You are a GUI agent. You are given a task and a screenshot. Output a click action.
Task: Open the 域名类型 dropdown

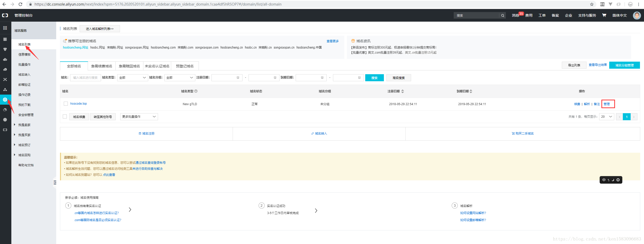coord(133,78)
